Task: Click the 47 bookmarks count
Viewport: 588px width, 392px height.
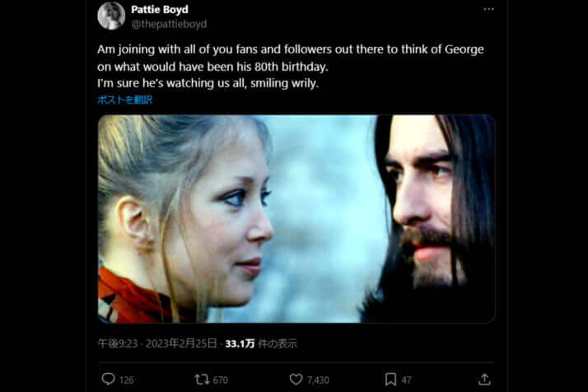Action: [x=408, y=380]
